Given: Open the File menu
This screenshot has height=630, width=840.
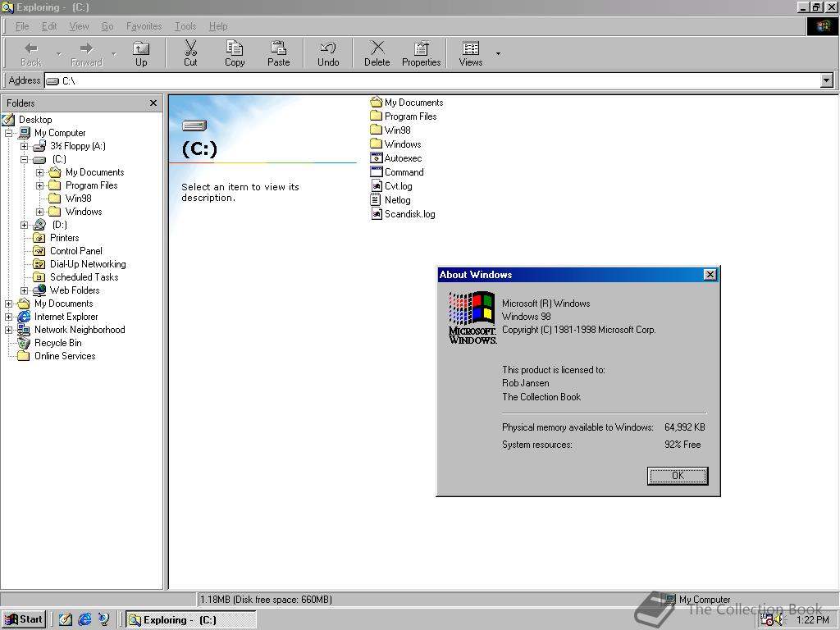Looking at the screenshot, I should click(x=22, y=26).
